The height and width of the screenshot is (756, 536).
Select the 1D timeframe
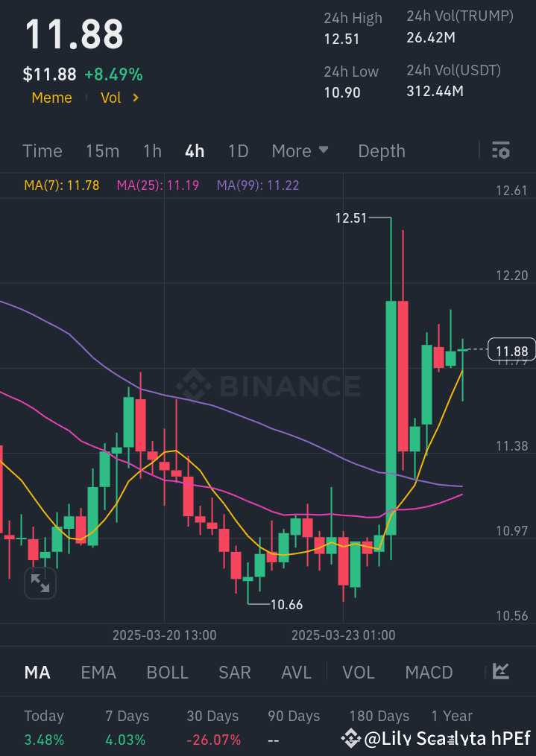[238, 151]
